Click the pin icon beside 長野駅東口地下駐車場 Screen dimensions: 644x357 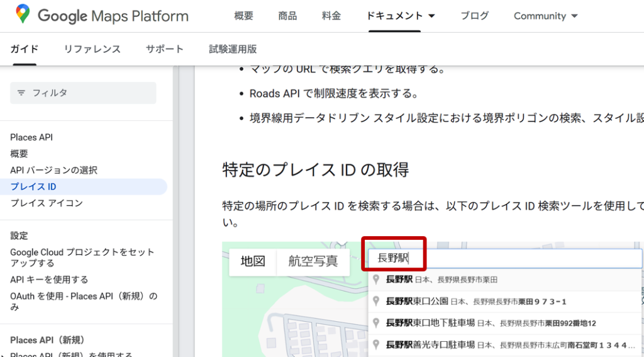pyautogui.click(x=376, y=323)
